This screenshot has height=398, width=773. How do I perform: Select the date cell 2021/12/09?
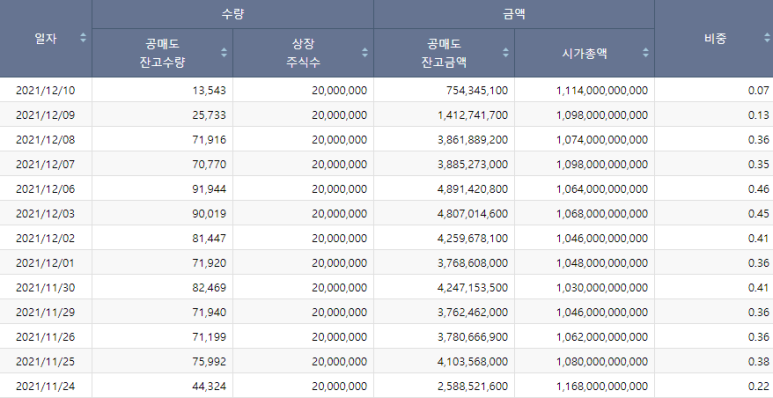[x=45, y=115]
